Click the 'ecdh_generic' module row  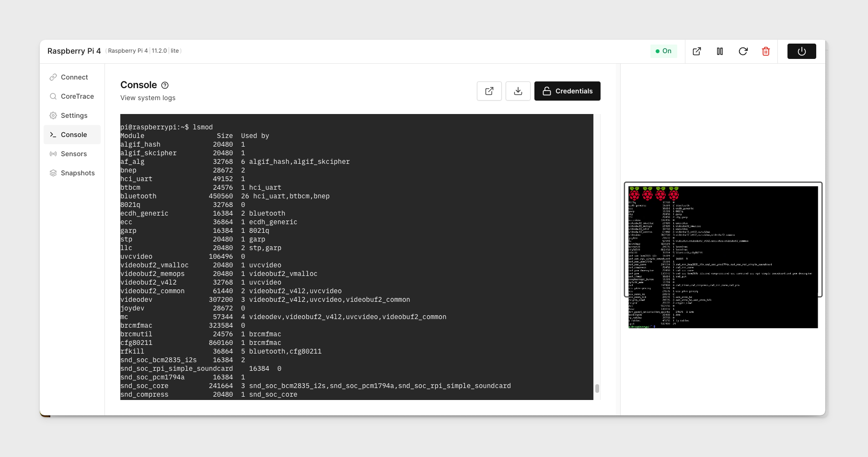pos(203,214)
